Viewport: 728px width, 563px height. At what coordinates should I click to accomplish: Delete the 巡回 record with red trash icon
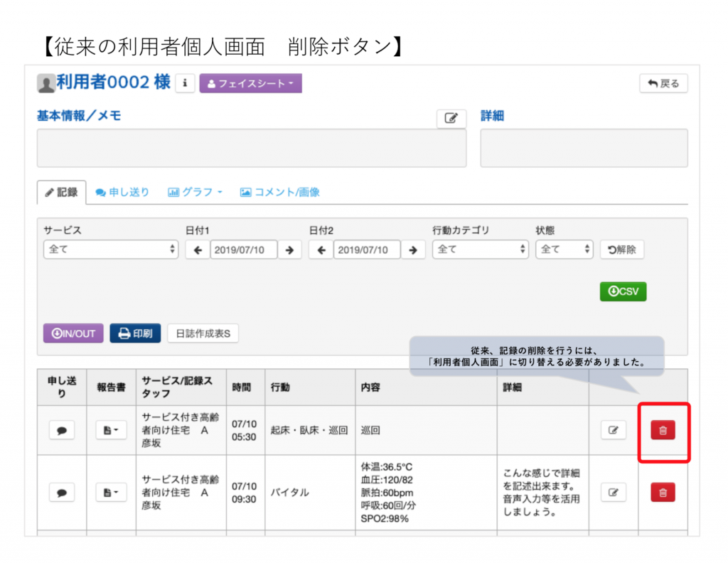[663, 430]
